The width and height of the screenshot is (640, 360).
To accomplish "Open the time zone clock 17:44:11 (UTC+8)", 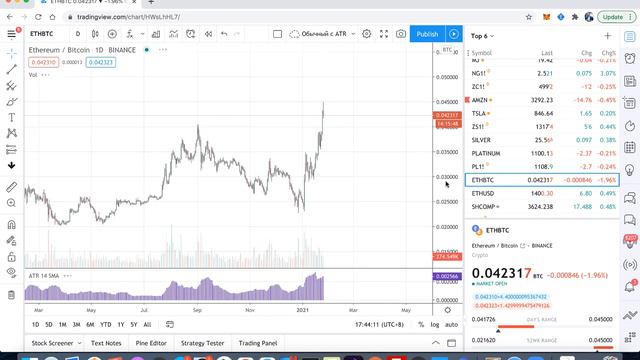I will pos(379,324).
